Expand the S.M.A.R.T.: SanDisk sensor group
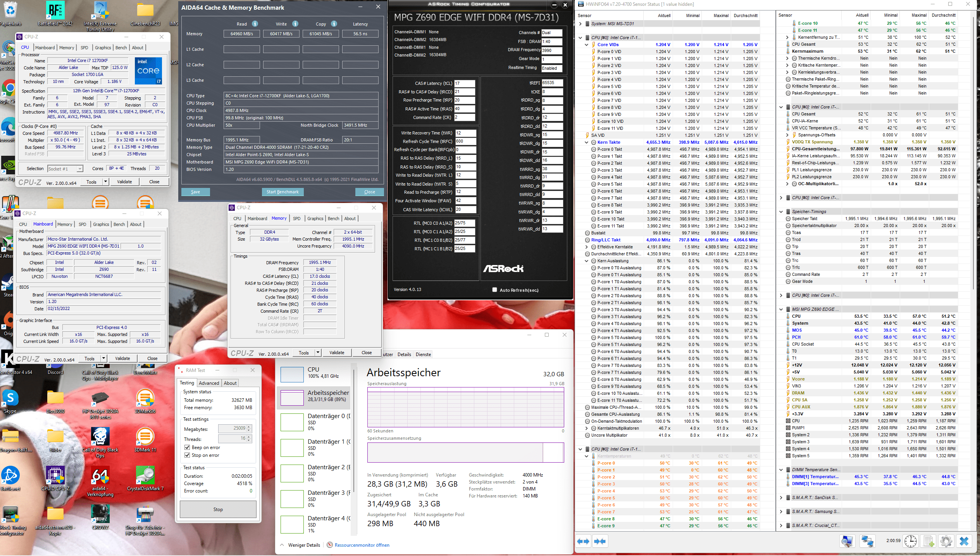This screenshot has width=980, height=556. pos(781,497)
